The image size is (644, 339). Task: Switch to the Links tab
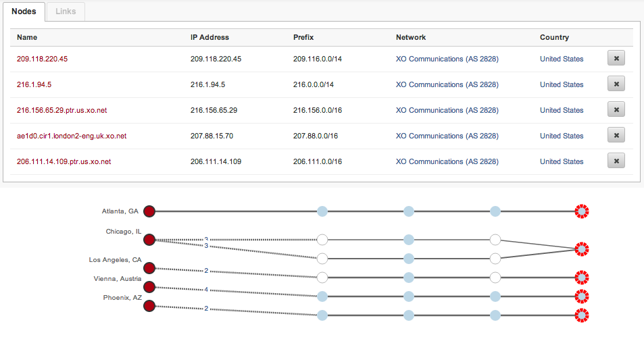coord(66,11)
